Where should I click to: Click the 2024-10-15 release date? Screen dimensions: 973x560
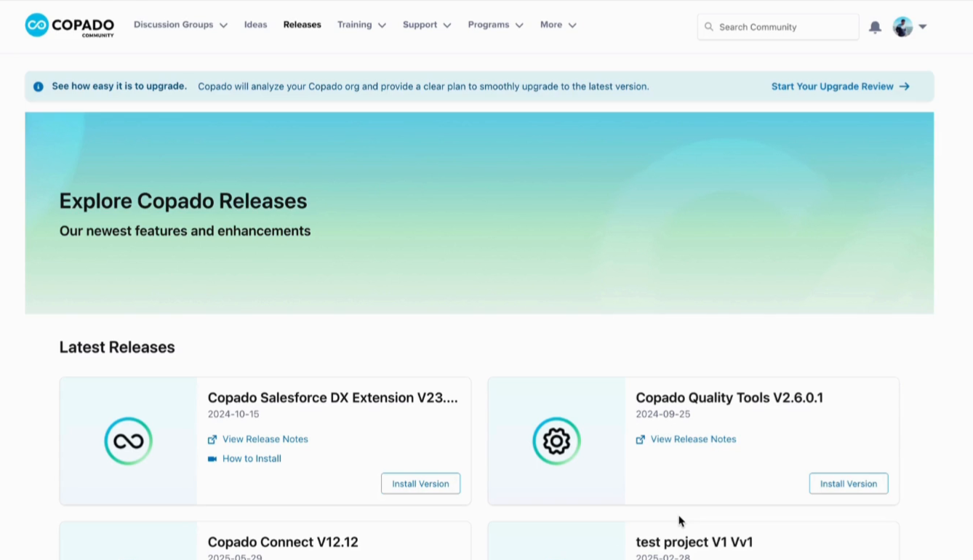tap(233, 415)
